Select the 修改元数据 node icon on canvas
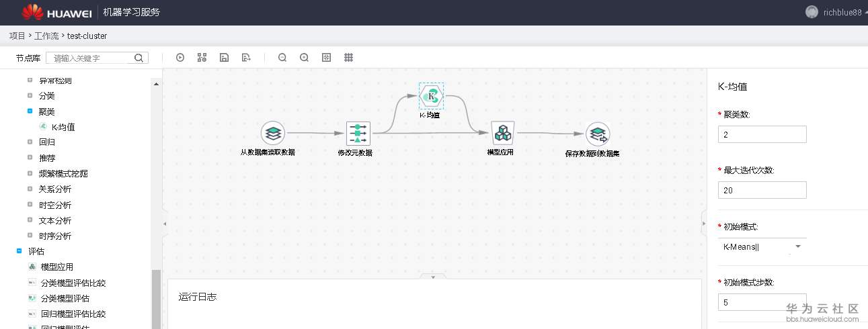This screenshot has width=868, height=329. [358, 134]
